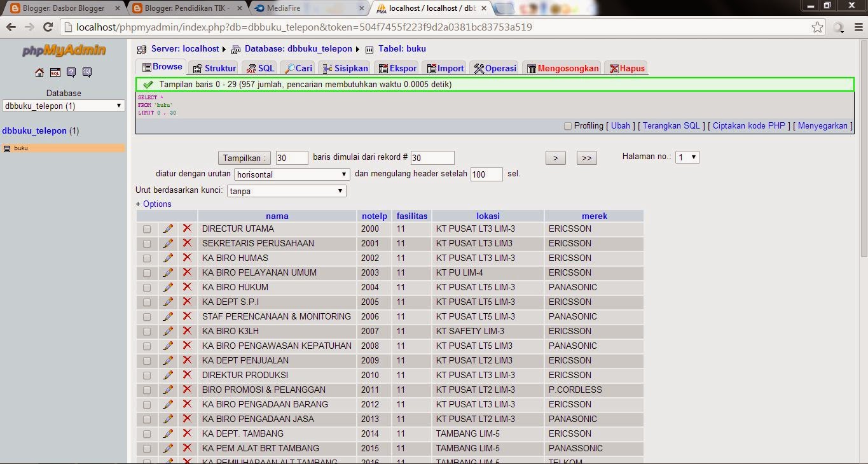Screen dimensions: 868x464
Task: Reload the page with refresh icon
Action: coord(48,27)
